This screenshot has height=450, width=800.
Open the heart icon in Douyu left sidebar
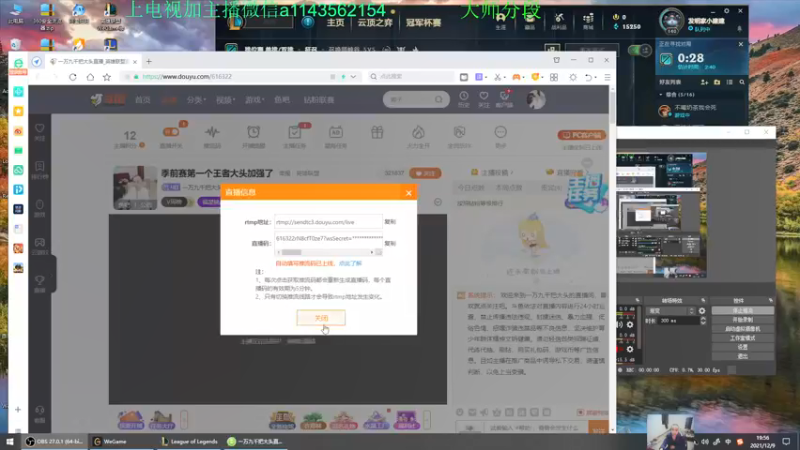coord(40,129)
